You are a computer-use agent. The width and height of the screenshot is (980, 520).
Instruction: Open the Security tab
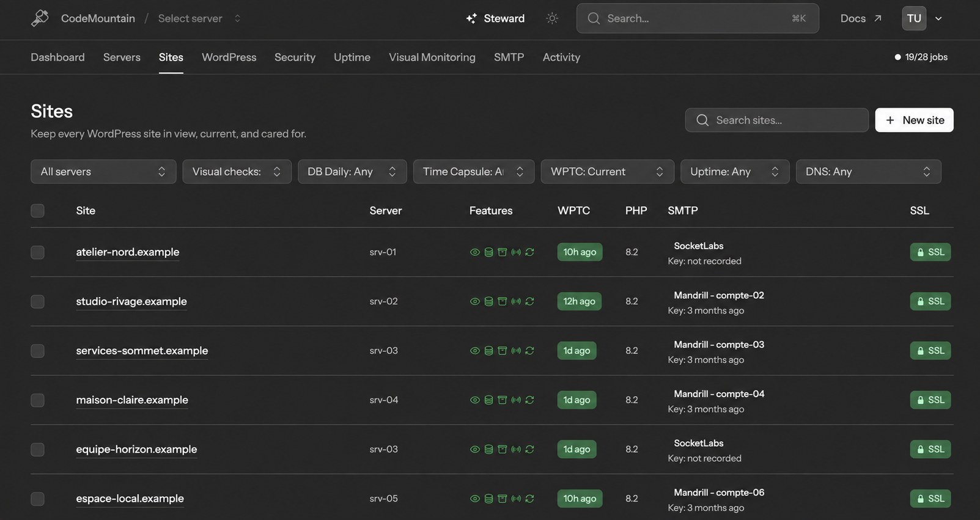pyautogui.click(x=295, y=57)
